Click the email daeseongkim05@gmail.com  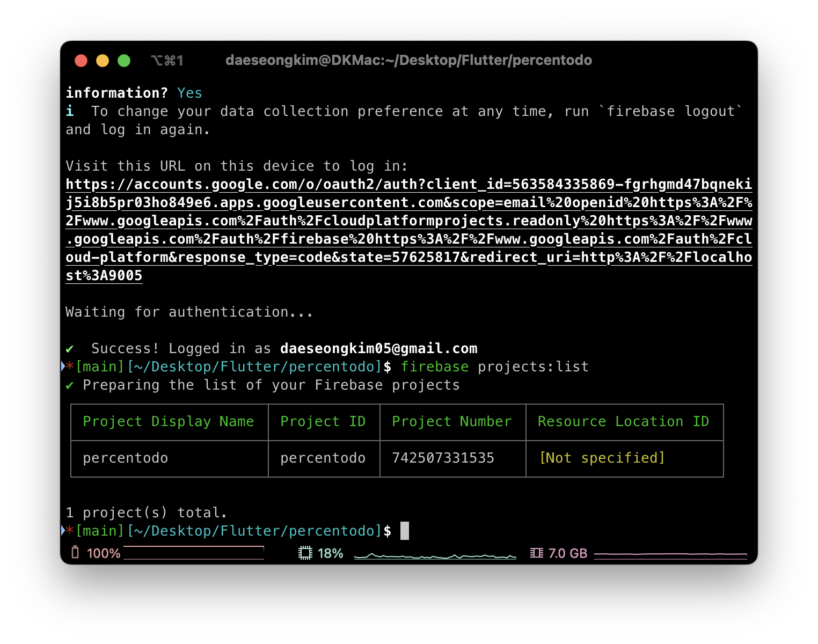(x=379, y=348)
